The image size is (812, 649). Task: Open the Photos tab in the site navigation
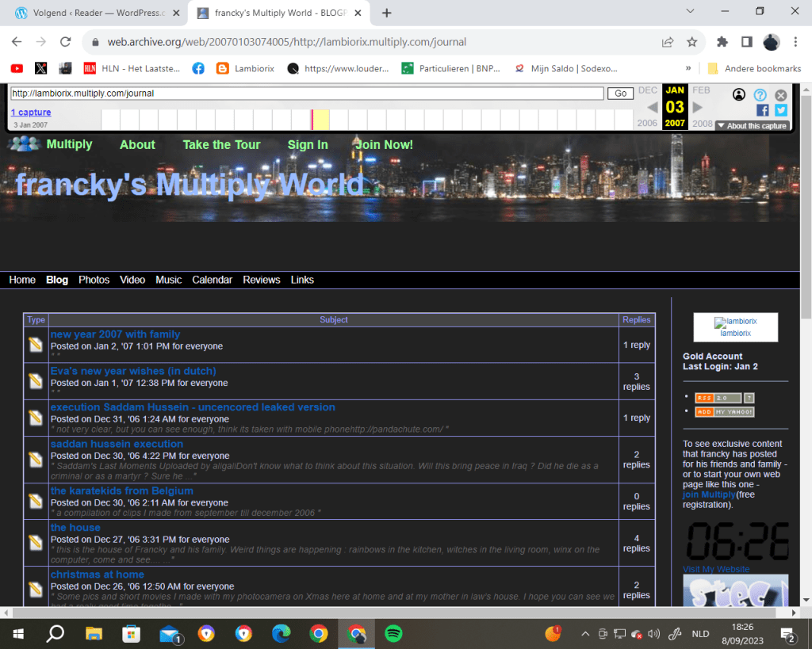94,280
